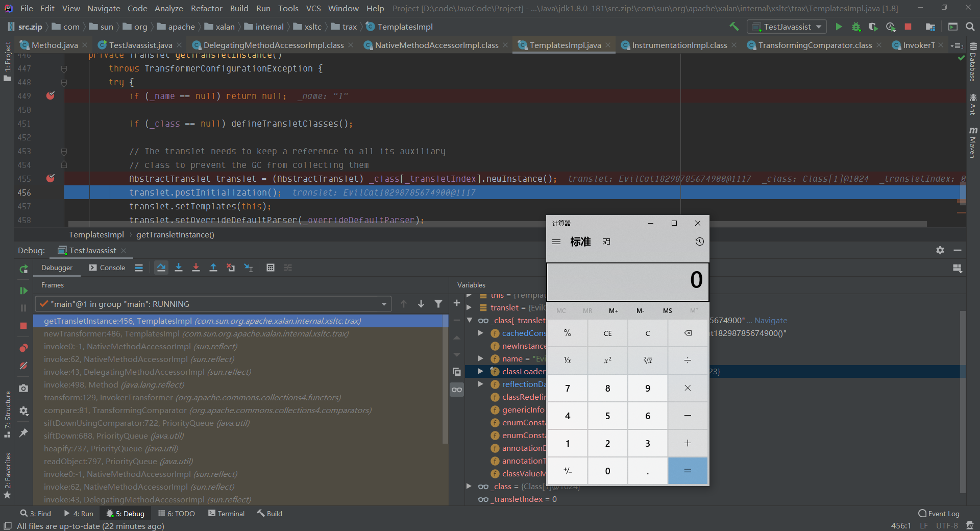Rerun TestJavassist in the debug panel
This screenshot has width=980, height=531.
(x=23, y=269)
